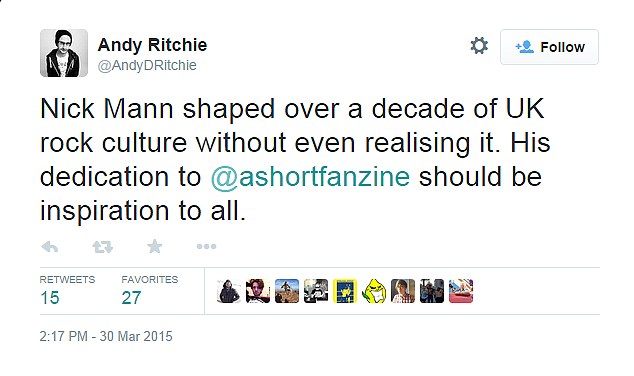Open the Andy Ritchie display name link
The height and width of the screenshot is (376, 634).
tap(152, 44)
